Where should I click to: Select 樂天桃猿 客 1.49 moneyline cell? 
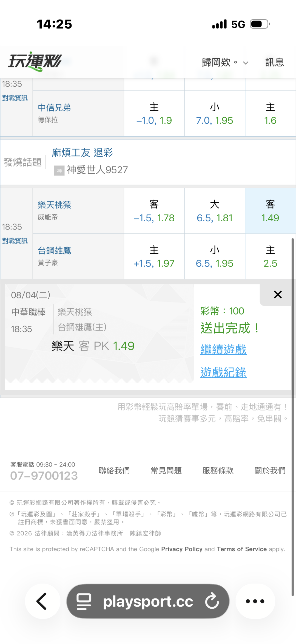[x=270, y=211]
